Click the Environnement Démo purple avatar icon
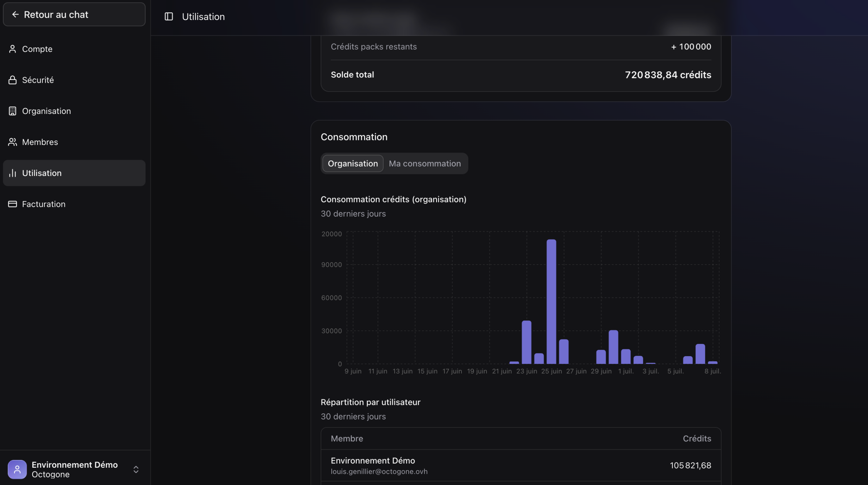Screen dimensions: 868x485 17,469
